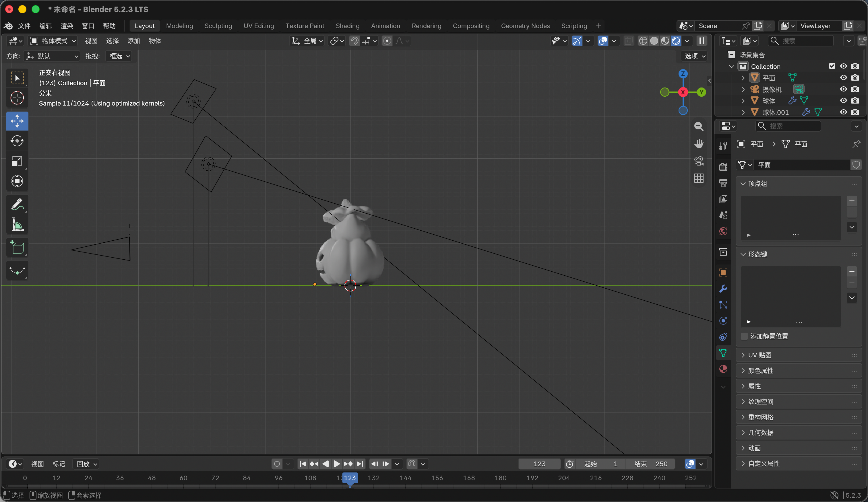Screen dimensions: 868x502
Task: Select the Rotate tool in toolbar
Action: [17, 141]
